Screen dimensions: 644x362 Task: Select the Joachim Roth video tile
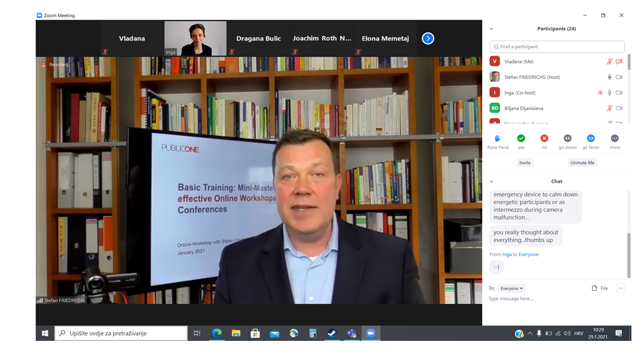click(x=322, y=38)
